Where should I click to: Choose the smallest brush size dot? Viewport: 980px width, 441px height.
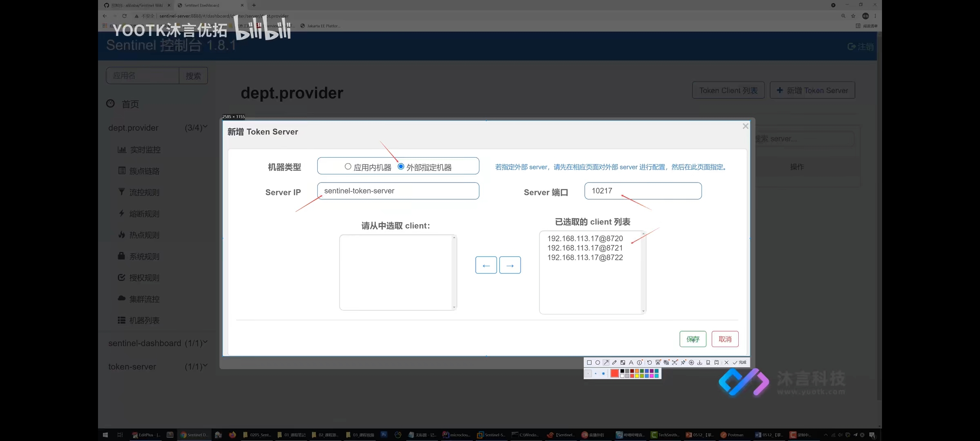(x=588, y=374)
